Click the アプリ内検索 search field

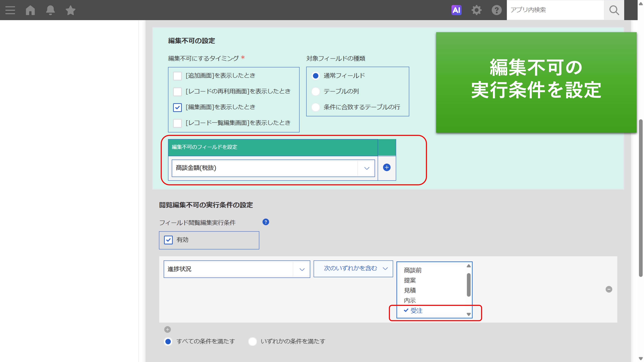(x=555, y=10)
